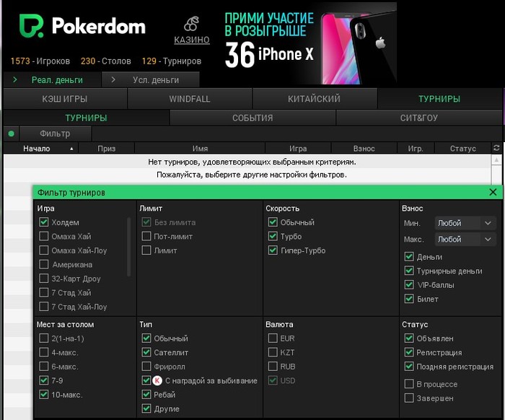This screenshot has height=420, width=505.
Task: Uncheck the Поздняя регистрация checkbox
Action: point(409,367)
